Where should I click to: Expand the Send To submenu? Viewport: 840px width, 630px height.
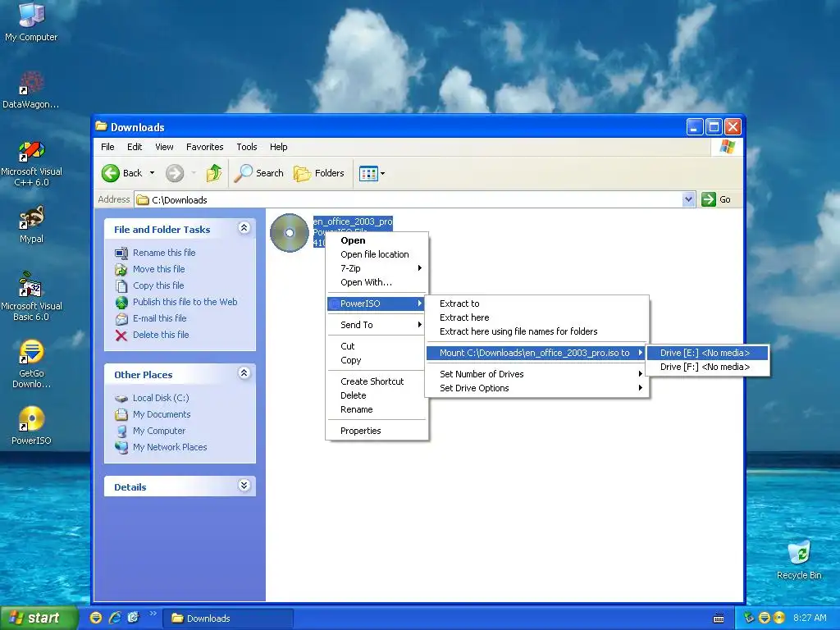pyautogui.click(x=377, y=325)
